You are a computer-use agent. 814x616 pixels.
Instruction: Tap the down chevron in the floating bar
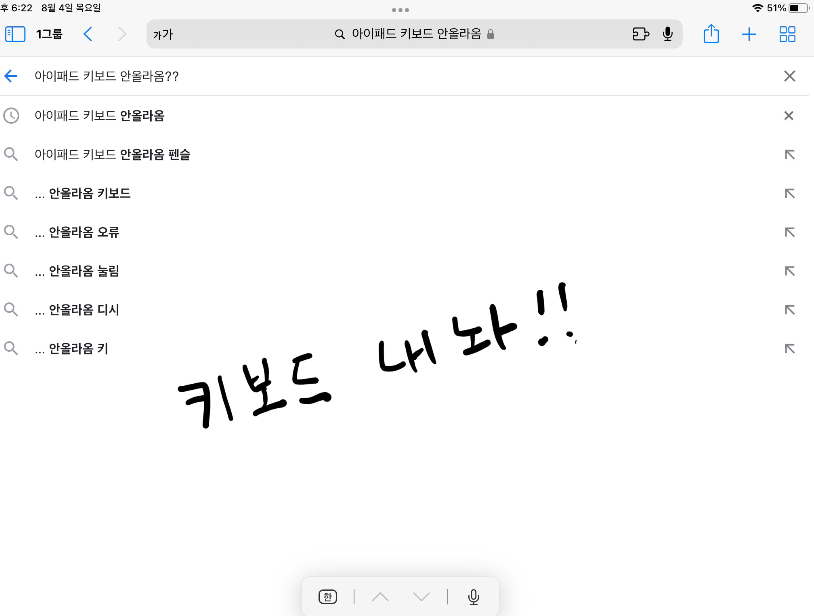(x=422, y=597)
